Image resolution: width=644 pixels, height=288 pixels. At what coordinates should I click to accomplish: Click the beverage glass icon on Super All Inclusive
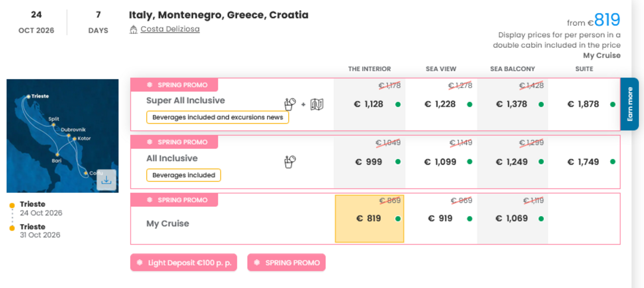coord(289,104)
